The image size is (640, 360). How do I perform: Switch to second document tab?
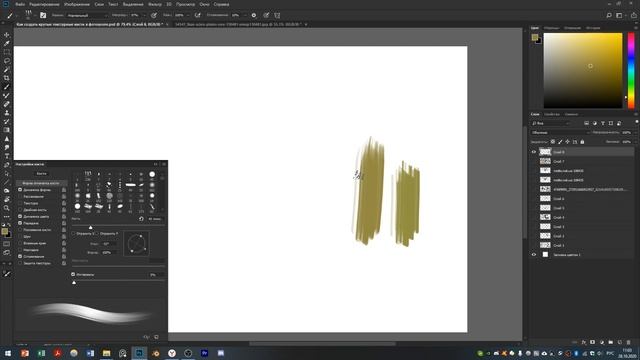[x=238, y=24]
